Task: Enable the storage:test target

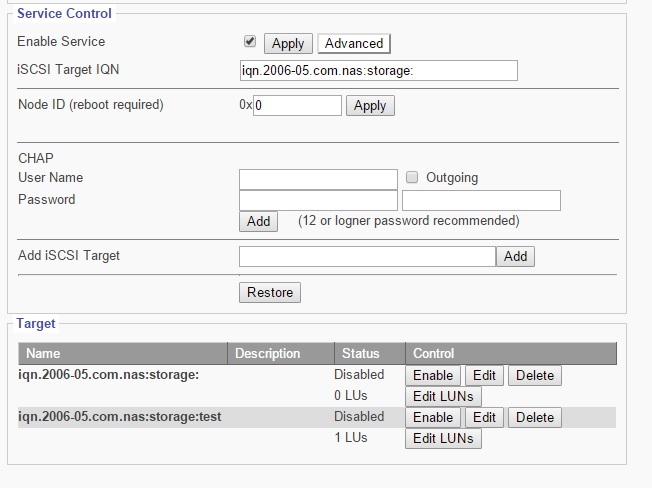Action: [432, 417]
